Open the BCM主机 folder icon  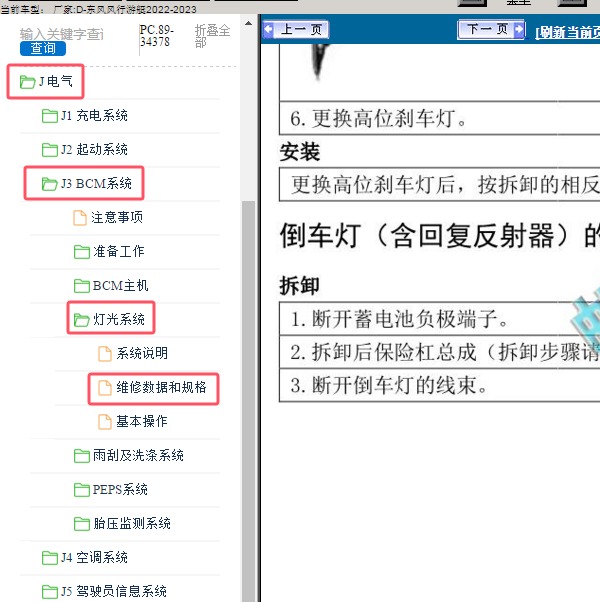pyautogui.click(x=82, y=285)
